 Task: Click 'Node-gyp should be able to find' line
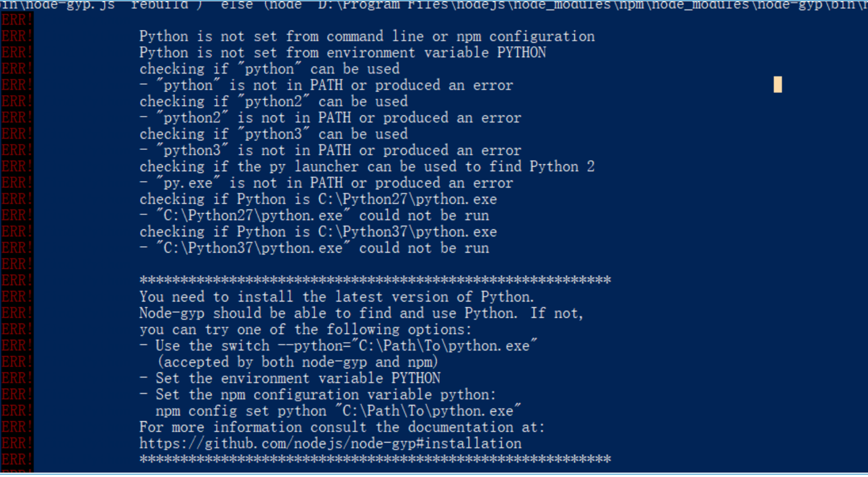click(x=361, y=313)
